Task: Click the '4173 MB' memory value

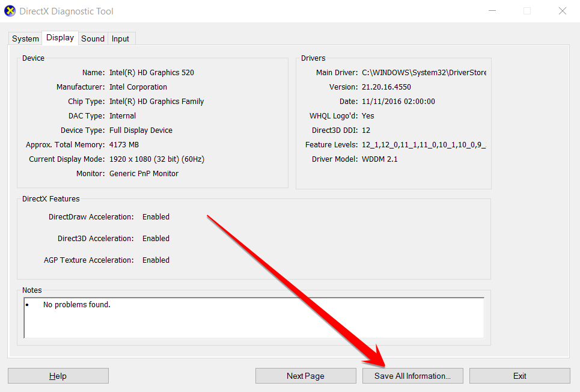Action: pyautogui.click(x=124, y=145)
